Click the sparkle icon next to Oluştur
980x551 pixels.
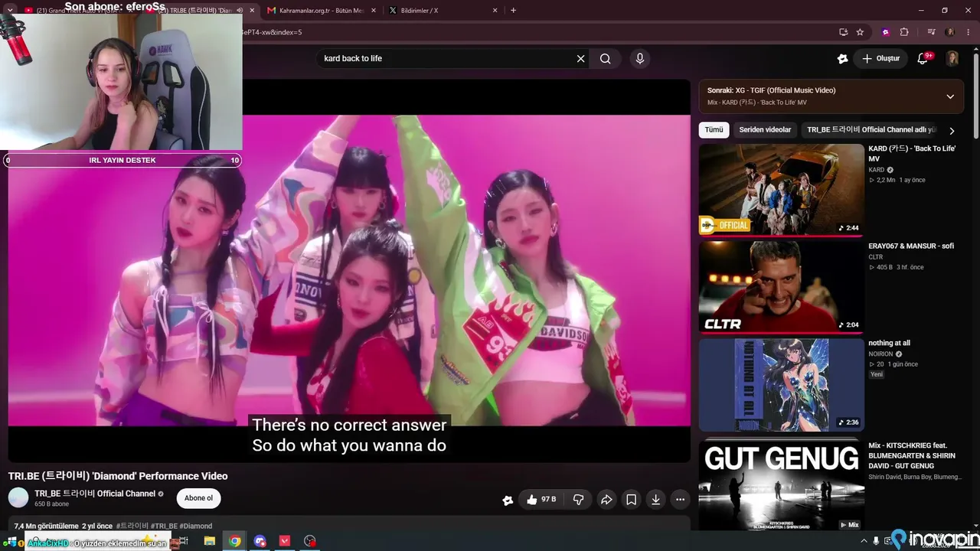pyautogui.click(x=843, y=58)
